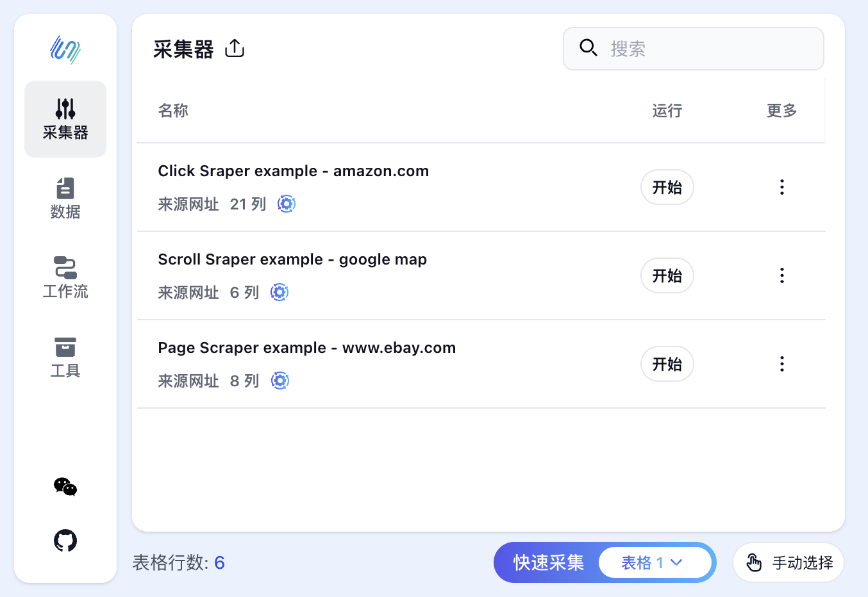Open more options menu for amazon.com scraper

tap(782, 187)
